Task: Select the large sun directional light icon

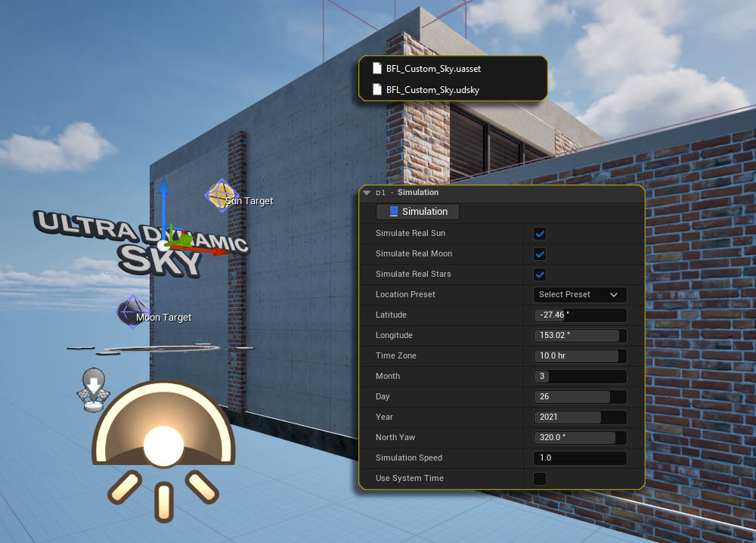Action: (x=163, y=451)
